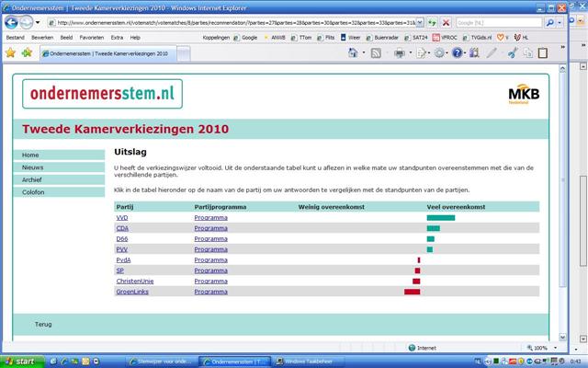The image size is (588, 368).
Task: Click the IE Home toolbar icon
Action: 354,53
